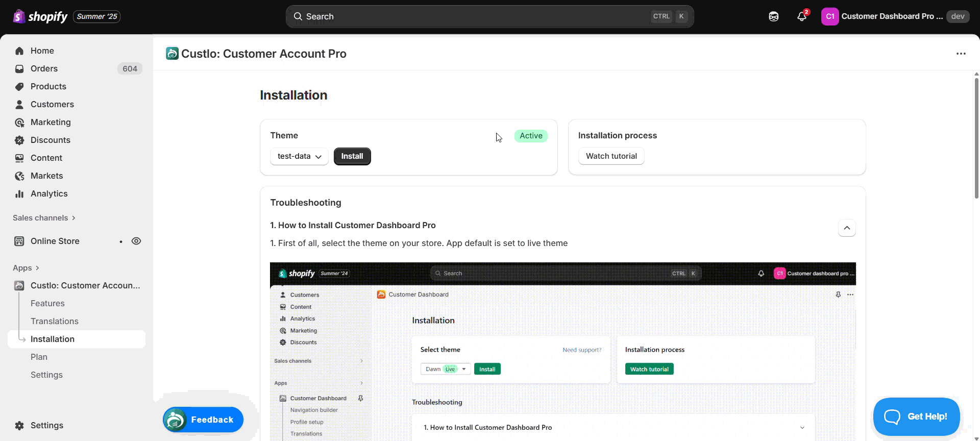This screenshot has width=980, height=441.
Task: Click the Content image icon
Action: (x=19, y=158)
